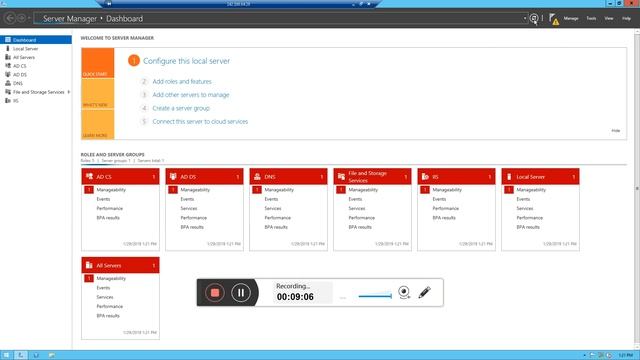Open BPA results in the IIS tile
This screenshot has height=360, width=640.
tap(444, 218)
